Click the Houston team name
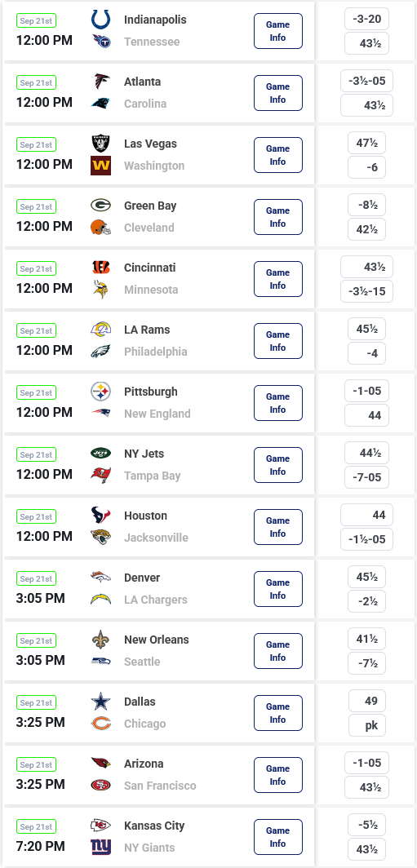Image resolution: width=417 pixels, height=868 pixels. pos(145,516)
